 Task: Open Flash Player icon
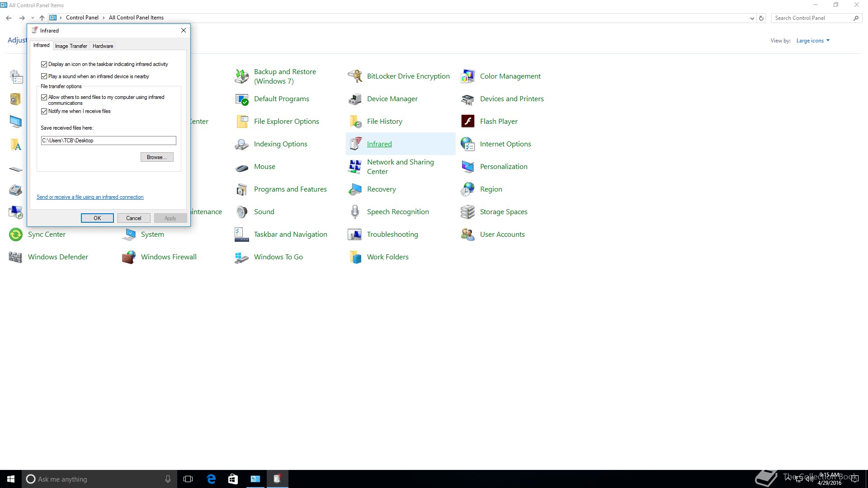click(x=468, y=122)
